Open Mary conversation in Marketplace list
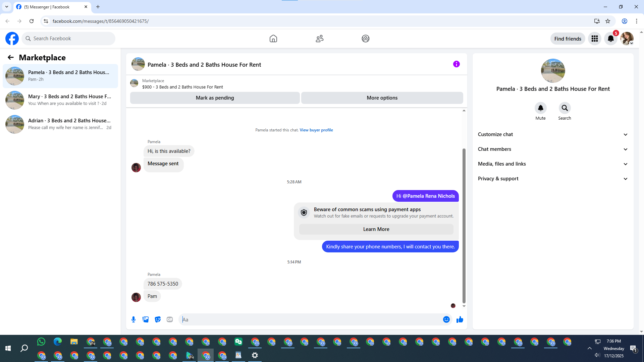This screenshot has width=644, height=362. pyautogui.click(x=60, y=100)
